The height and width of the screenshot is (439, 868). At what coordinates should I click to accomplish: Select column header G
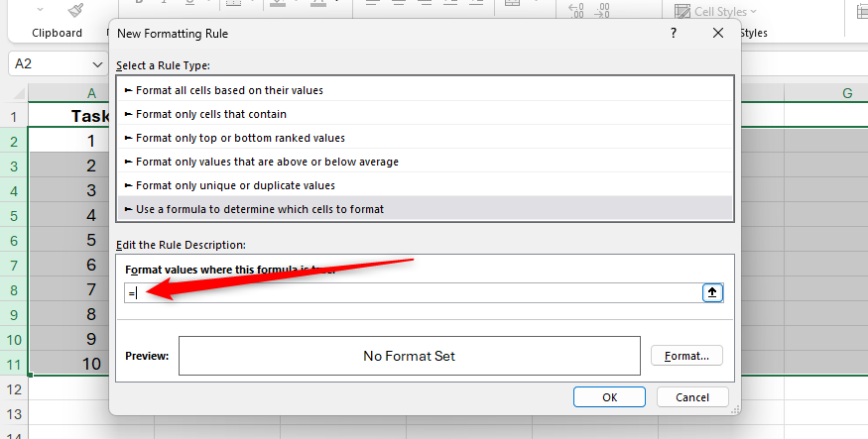click(x=847, y=93)
